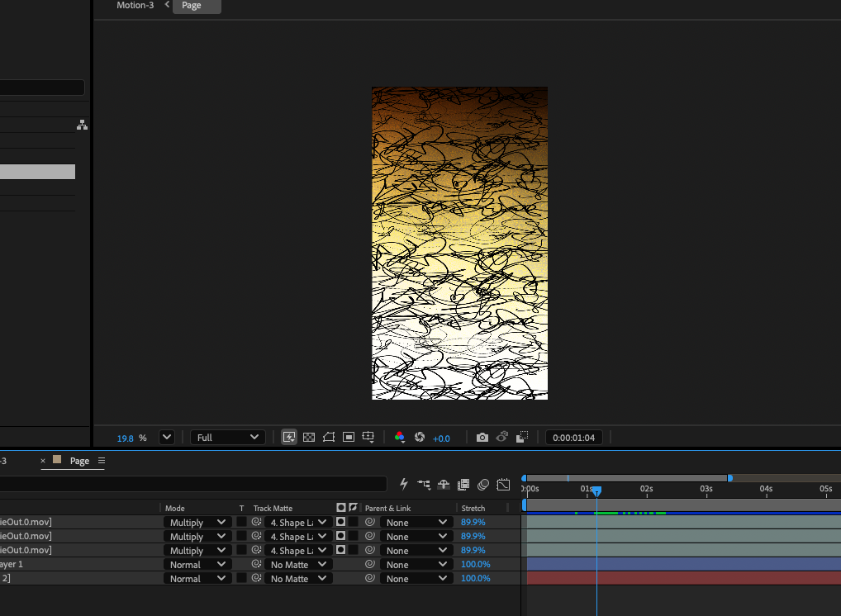
Task: Click the work area end marker
Action: pyautogui.click(x=730, y=477)
